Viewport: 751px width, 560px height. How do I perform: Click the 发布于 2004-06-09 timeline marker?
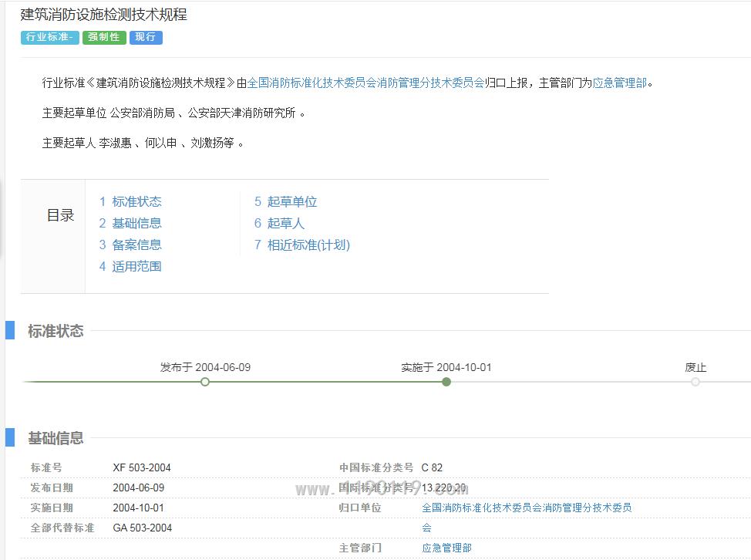(205, 382)
